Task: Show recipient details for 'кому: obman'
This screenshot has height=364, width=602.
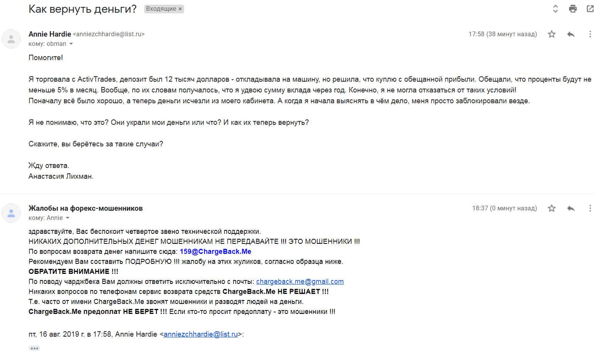Action: tap(71, 44)
